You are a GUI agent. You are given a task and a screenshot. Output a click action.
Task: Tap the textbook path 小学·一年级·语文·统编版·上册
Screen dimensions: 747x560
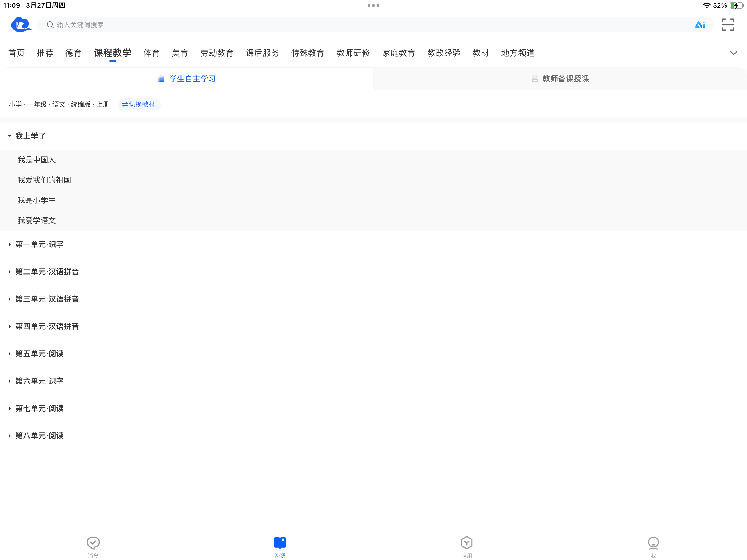pos(59,104)
